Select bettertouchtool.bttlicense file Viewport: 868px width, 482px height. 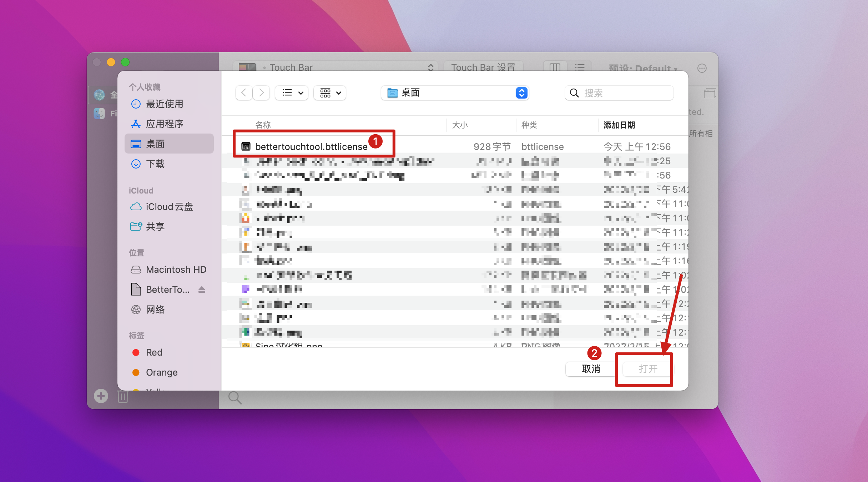pos(311,147)
